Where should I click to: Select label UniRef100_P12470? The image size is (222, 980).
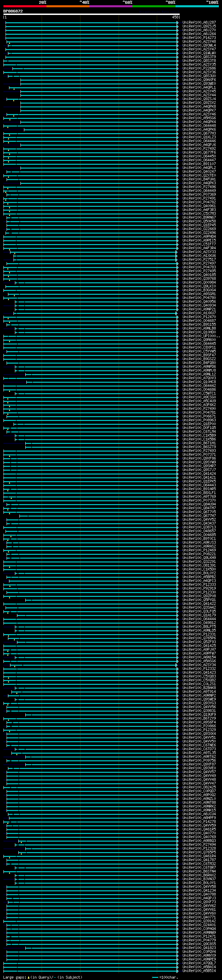(x=199, y=317)
